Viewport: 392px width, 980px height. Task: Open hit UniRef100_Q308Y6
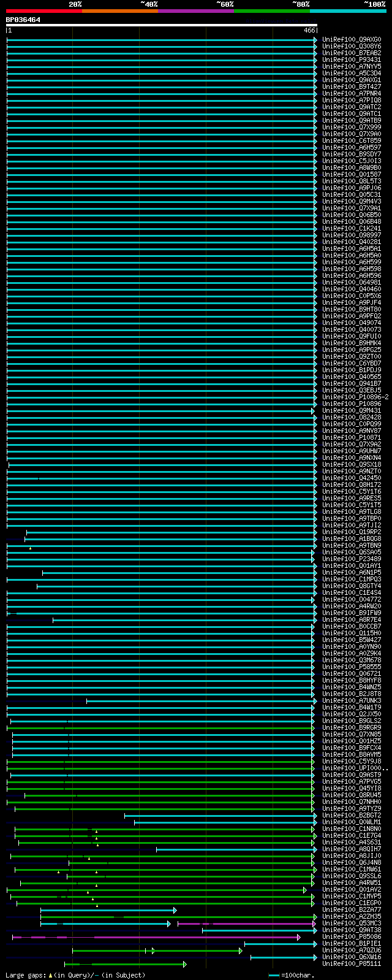click(352, 47)
